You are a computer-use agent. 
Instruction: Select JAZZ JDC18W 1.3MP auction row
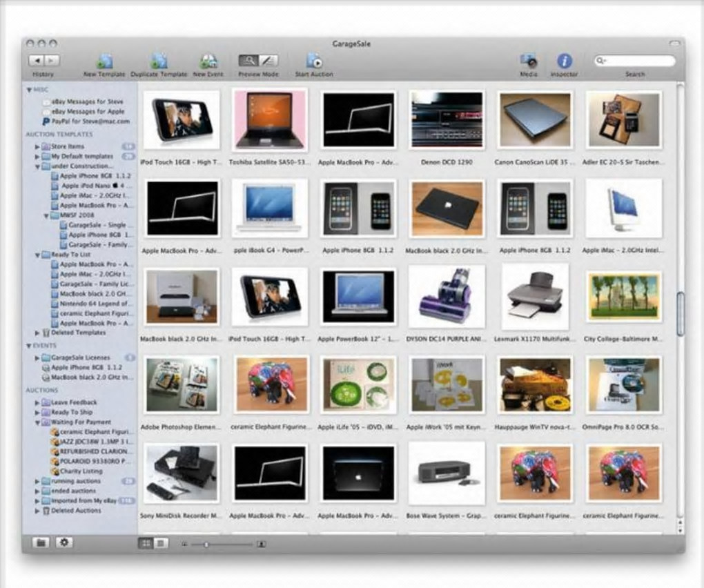(x=92, y=442)
